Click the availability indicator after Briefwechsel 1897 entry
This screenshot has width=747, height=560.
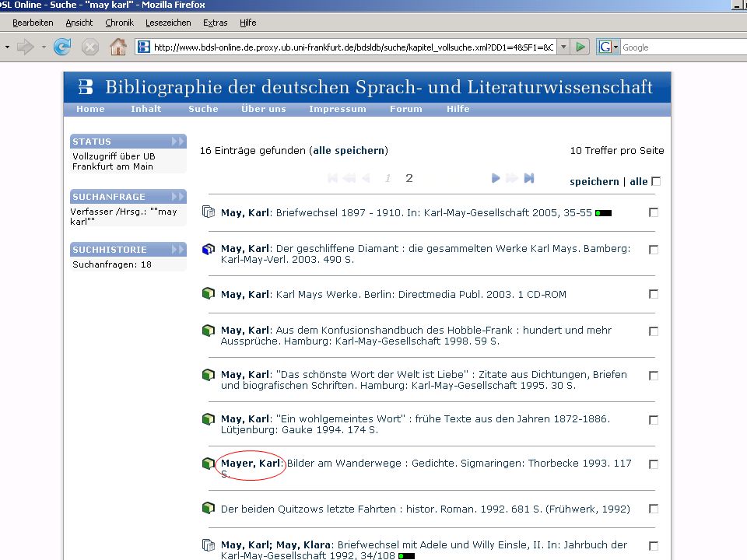coord(603,213)
